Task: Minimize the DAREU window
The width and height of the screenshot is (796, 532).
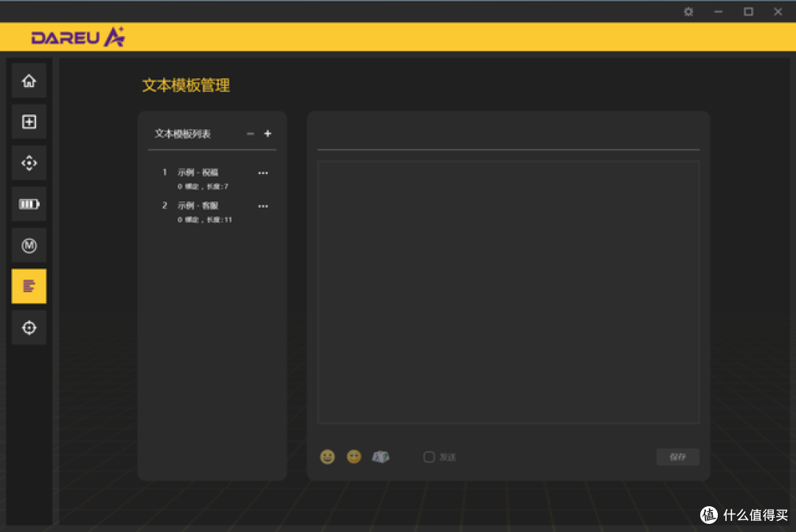Action: click(719, 12)
